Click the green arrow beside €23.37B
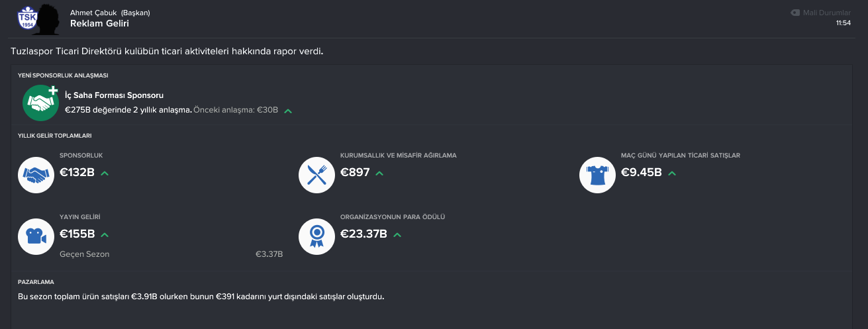The image size is (868, 329). [x=397, y=235]
